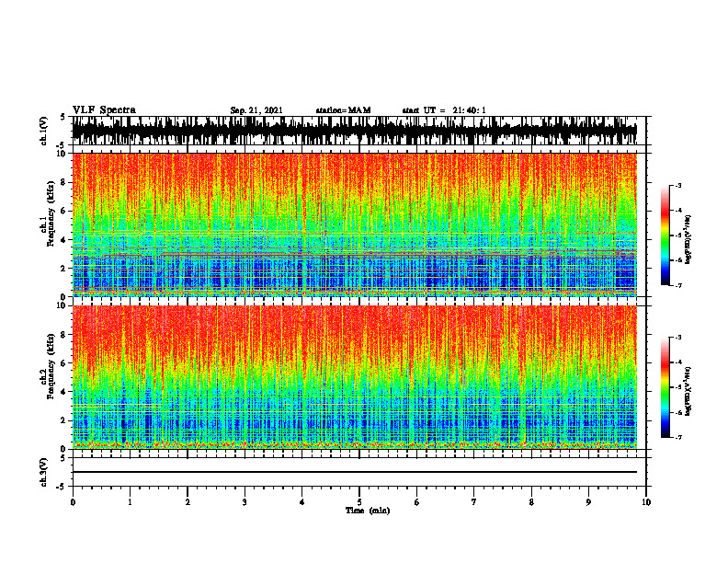
Task: Click the "4" kHz tick on ch.2 frequency axis
Action: (x=64, y=392)
